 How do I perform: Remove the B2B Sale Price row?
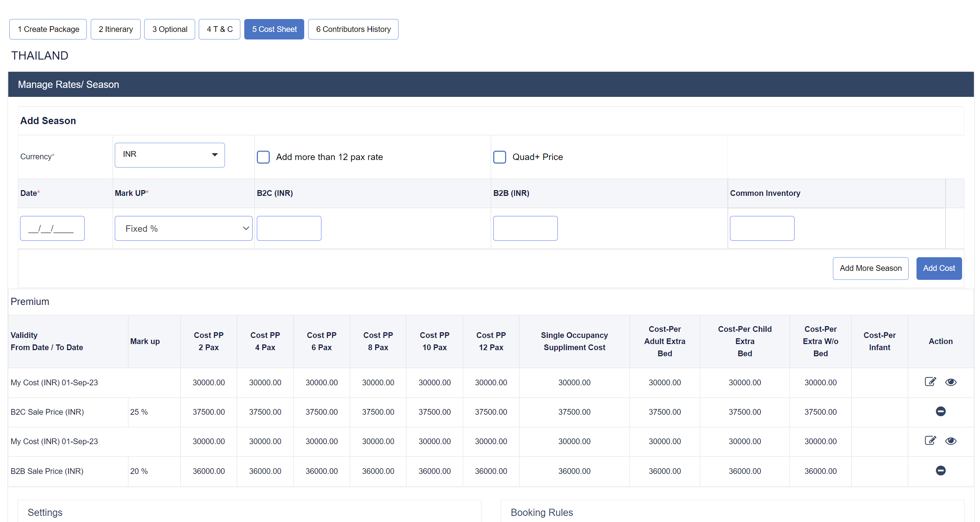tap(941, 471)
